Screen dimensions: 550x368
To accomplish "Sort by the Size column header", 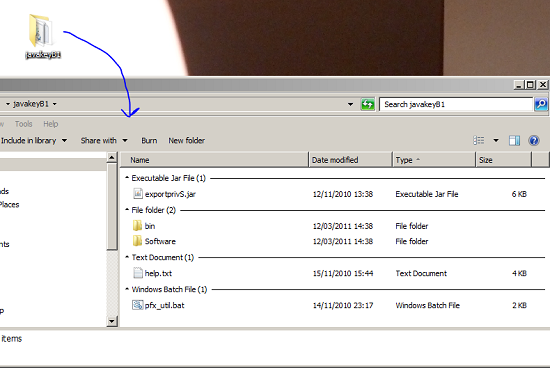I will pos(504,160).
